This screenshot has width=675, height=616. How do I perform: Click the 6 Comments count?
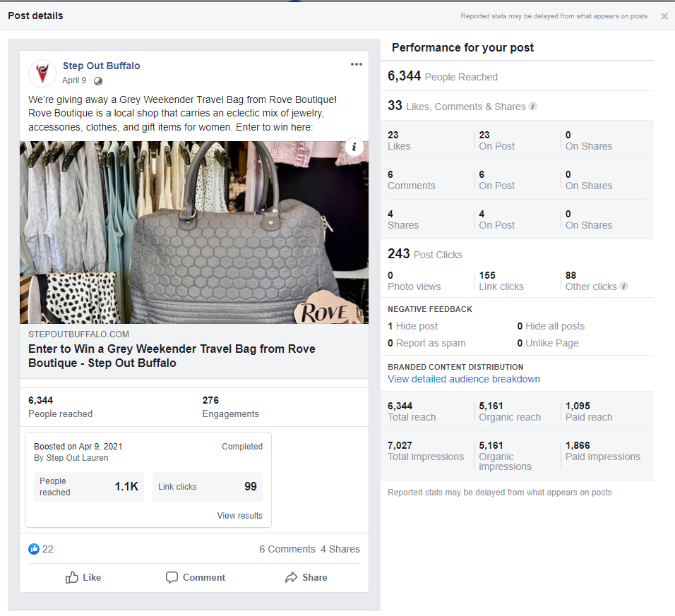coord(287,549)
